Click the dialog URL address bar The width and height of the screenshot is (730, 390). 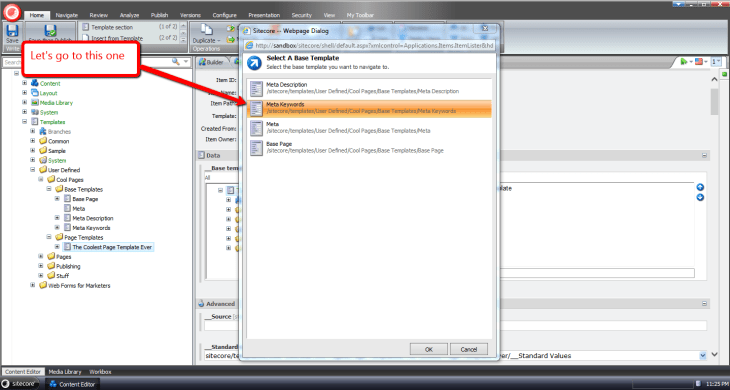[369, 46]
